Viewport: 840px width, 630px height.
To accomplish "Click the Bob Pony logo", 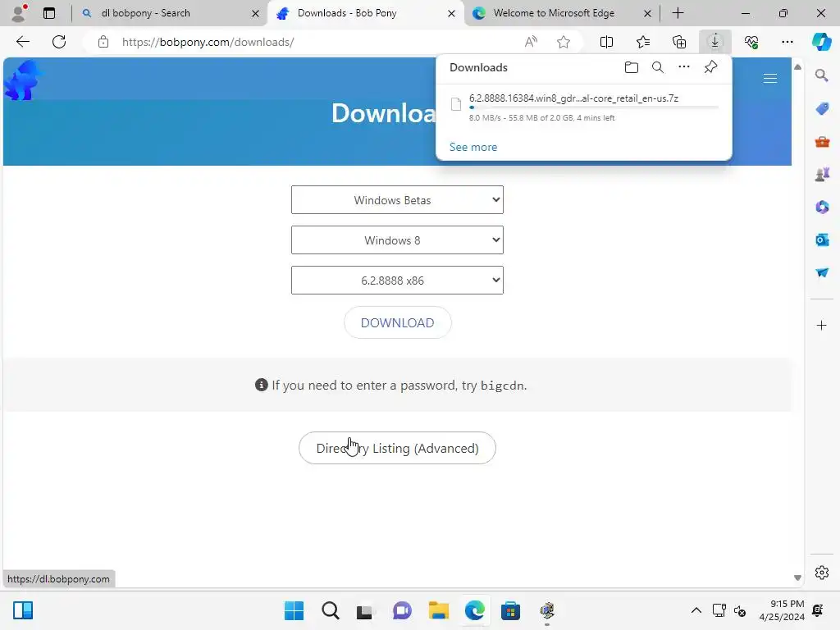I will tap(22, 80).
